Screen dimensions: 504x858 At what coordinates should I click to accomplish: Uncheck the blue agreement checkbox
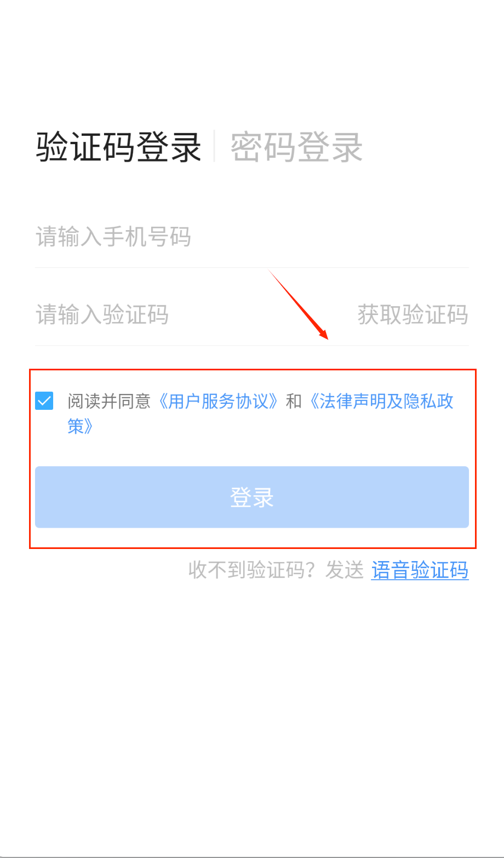44,401
